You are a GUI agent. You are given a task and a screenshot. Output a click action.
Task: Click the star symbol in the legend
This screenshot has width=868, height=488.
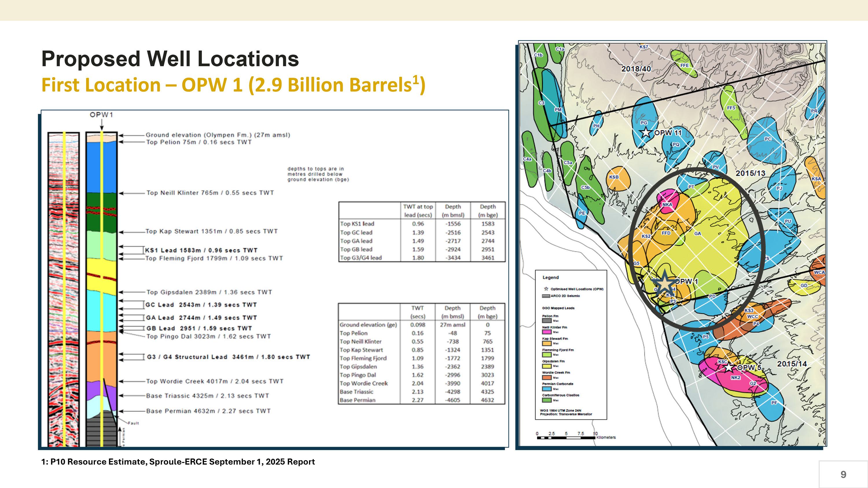(x=546, y=289)
